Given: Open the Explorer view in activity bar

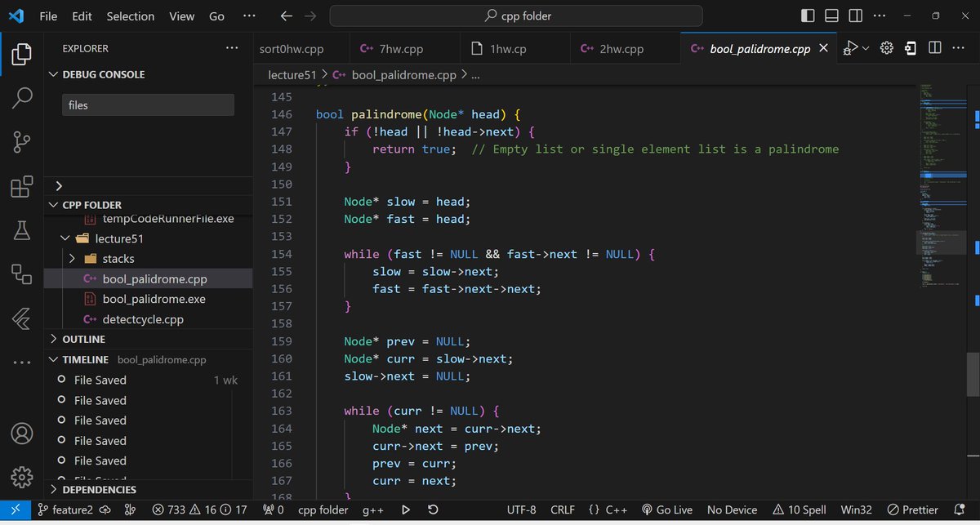Looking at the screenshot, I should [22, 55].
